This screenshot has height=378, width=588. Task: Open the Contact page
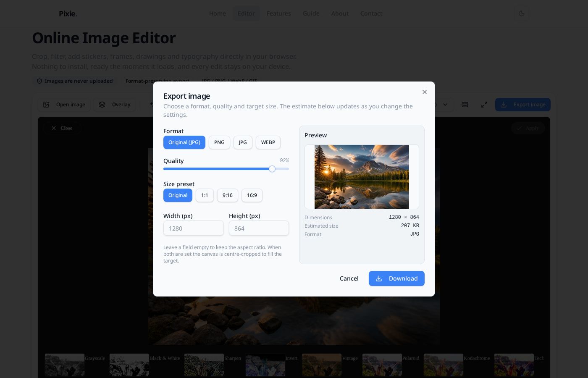(x=371, y=13)
